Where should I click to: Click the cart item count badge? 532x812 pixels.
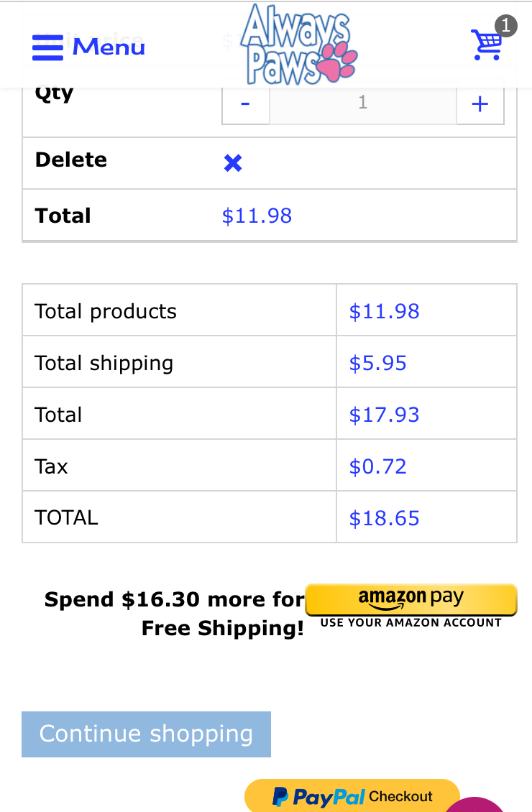506,27
